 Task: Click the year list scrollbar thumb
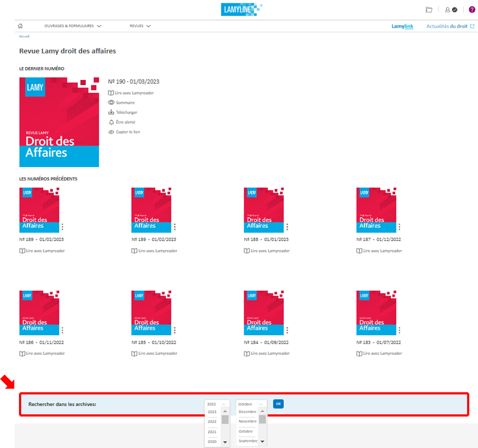coord(225,420)
